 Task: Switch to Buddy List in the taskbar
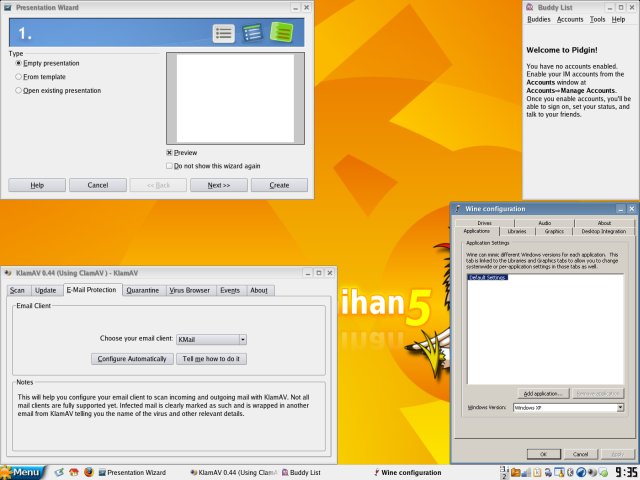[x=302, y=472]
